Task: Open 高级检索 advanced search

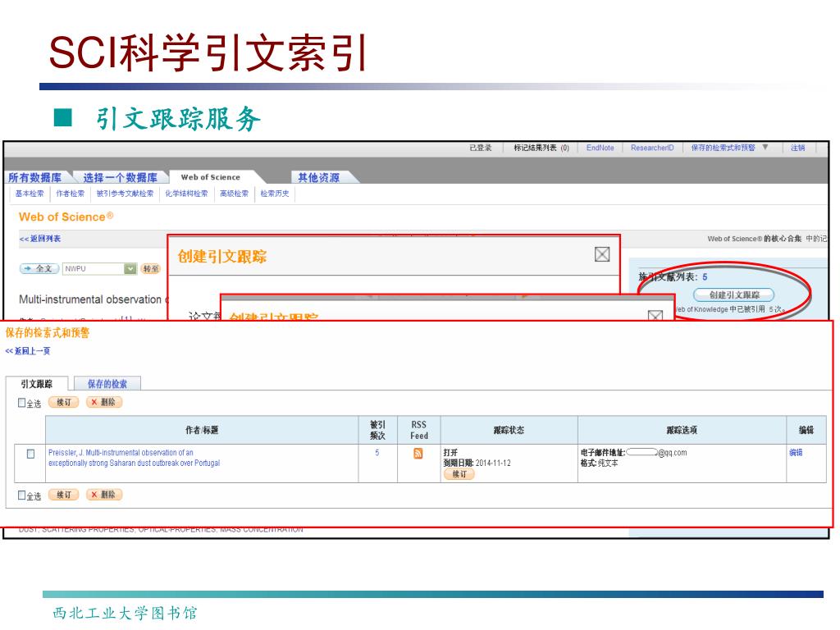Action: coord(234,194)
